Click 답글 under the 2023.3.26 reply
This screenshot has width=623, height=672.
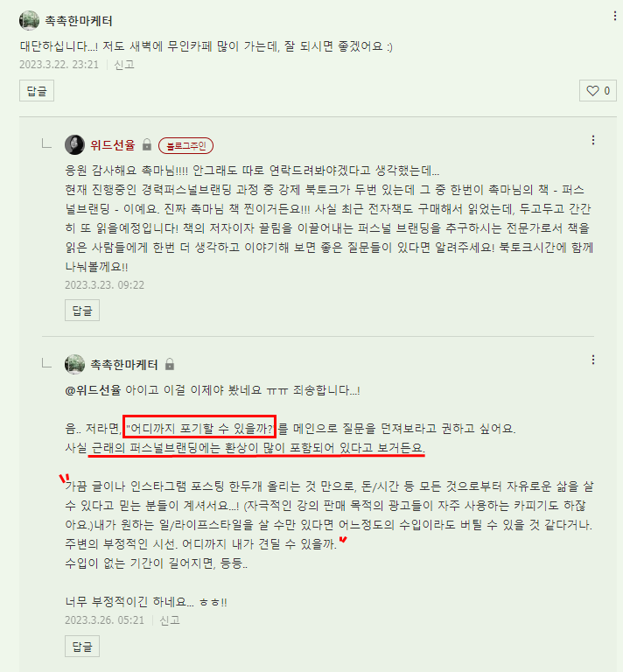(x=82, y=647)
